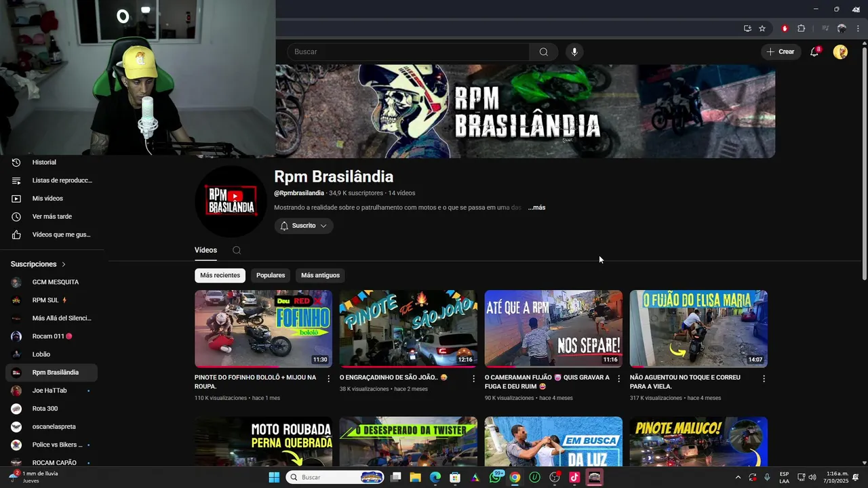This screenshot has height=488, width=868.
Task: Click the Rpm Brasilândia channel avatar
Action: (231, 201)
